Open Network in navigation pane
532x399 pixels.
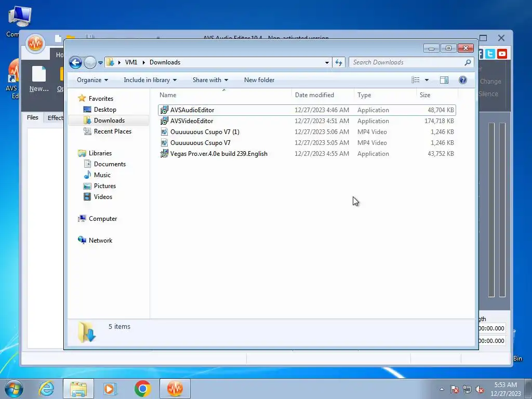100,240
